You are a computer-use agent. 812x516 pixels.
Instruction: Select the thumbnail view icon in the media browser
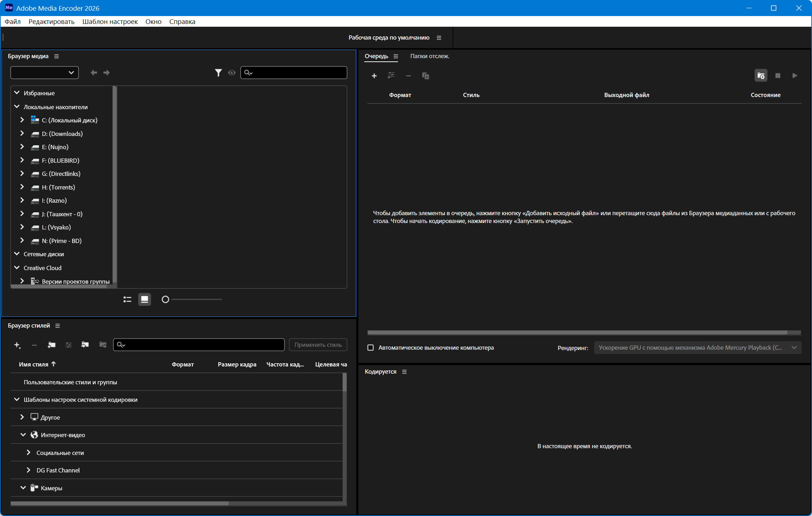[144, 299]
